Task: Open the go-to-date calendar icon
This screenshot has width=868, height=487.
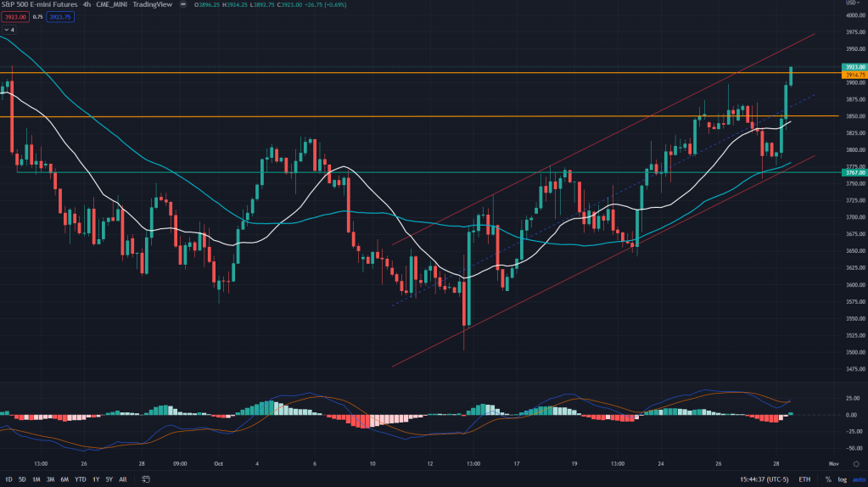Action: tap(147, 479)
